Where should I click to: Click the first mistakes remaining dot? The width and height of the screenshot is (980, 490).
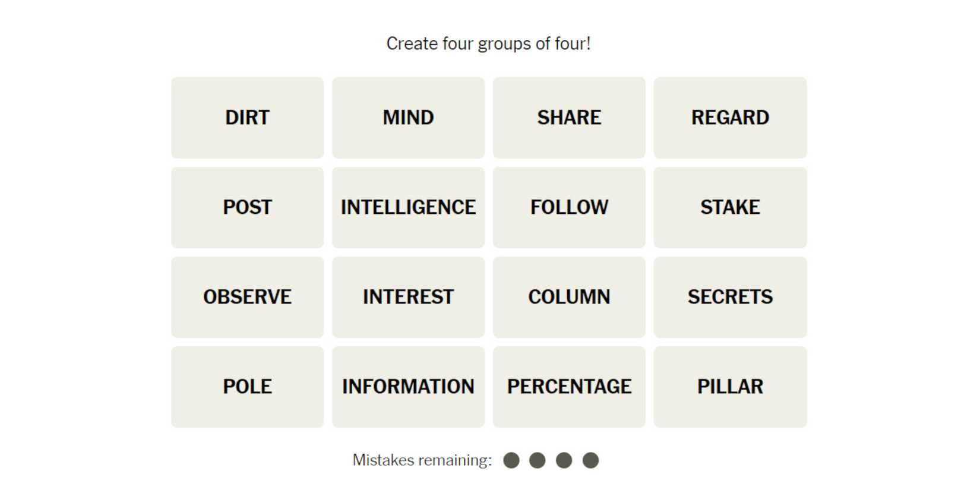(511, 460)
